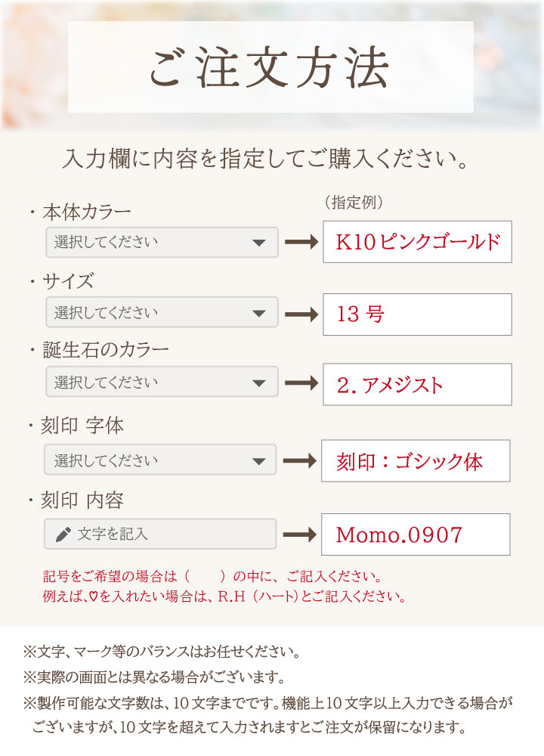The height and width of the screenshot is (756, 544).
Task: Click the arrow pointing to K10ピンクゴールド
Action: coord(300,243)
